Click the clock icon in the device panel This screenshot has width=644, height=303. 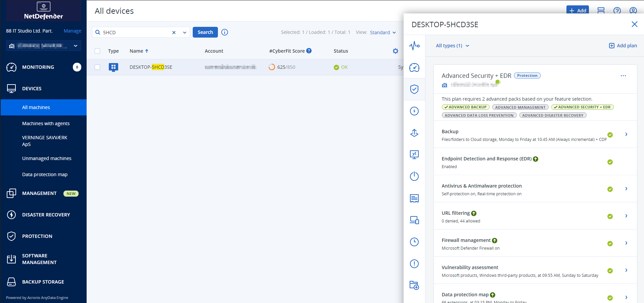pyautogui.click(x=414, y=242)
